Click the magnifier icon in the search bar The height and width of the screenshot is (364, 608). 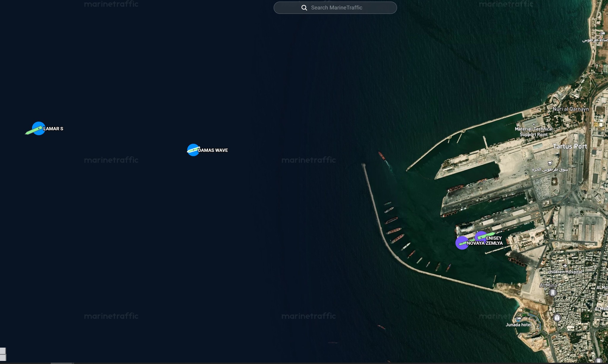pyautogui.click(x=304, y=8)
